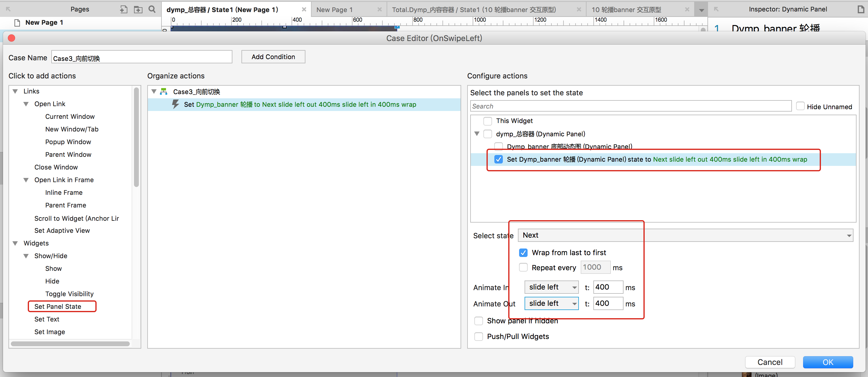The image size is (868, 377).
Task: Enable the 'Repeat every' checkbox
Action: (523, 268)
